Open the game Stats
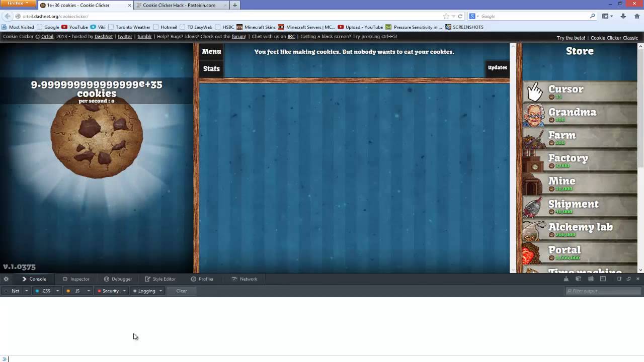Screen dimensions: 644x362 pos(211,68)
